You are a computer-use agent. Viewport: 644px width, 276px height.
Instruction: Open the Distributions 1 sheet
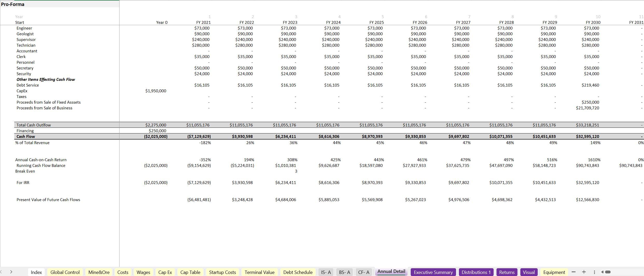pyautogui.click(x=476, y=272)
